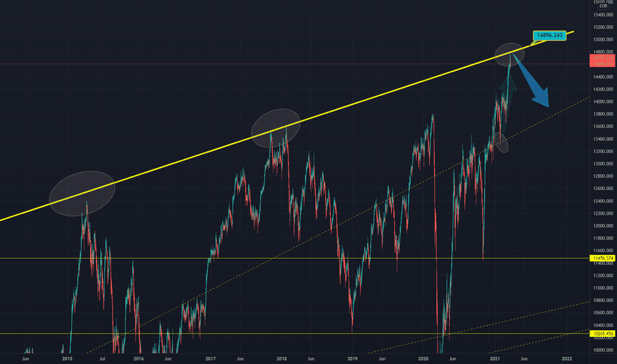Click the 13600.000 price axis label
The width and height of the screenshot is (617, 364).
tap(603, 126)
